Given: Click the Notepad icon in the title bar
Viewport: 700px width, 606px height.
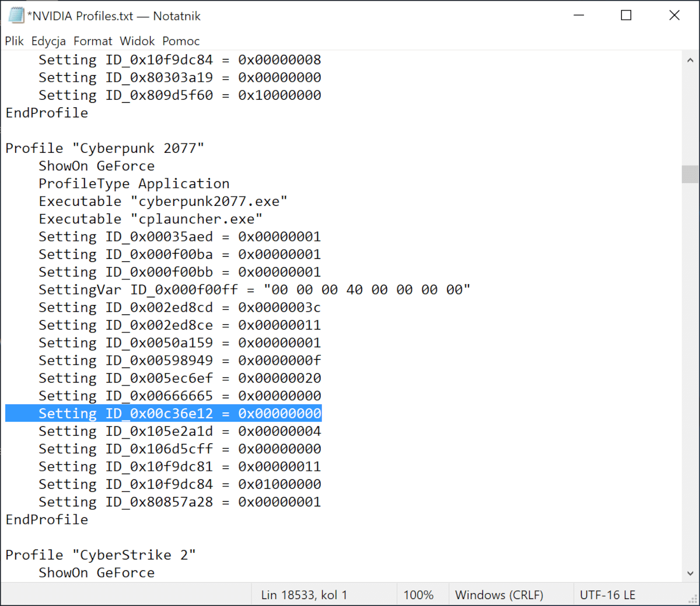Looking at the screenshot, I should (x=16, y=16).
